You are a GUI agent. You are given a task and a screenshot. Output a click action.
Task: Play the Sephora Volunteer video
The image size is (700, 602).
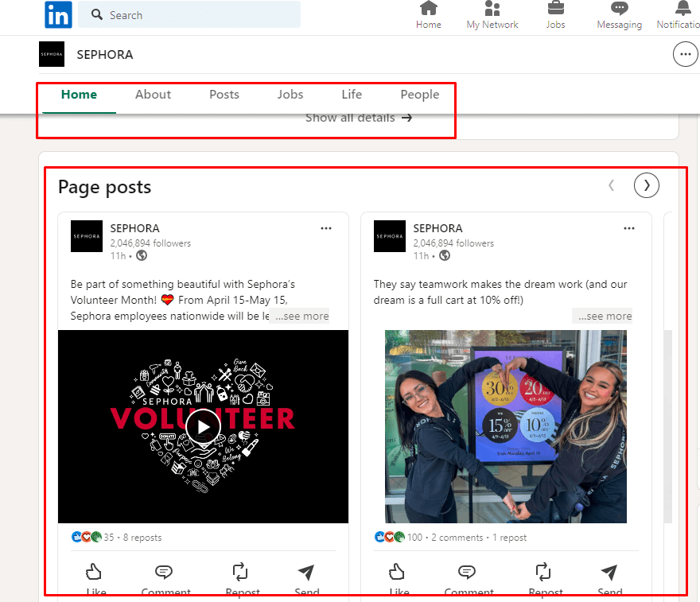point(203,427)
